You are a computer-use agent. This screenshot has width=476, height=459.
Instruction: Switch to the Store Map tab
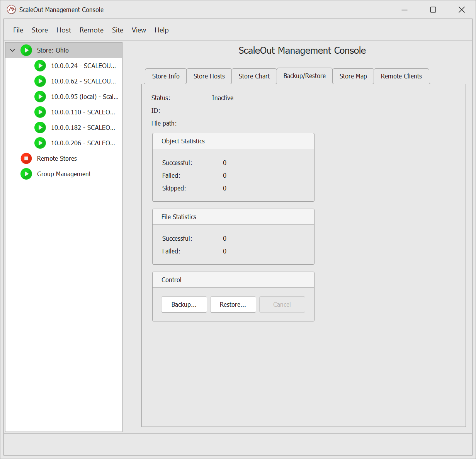(x=353, y=76)
